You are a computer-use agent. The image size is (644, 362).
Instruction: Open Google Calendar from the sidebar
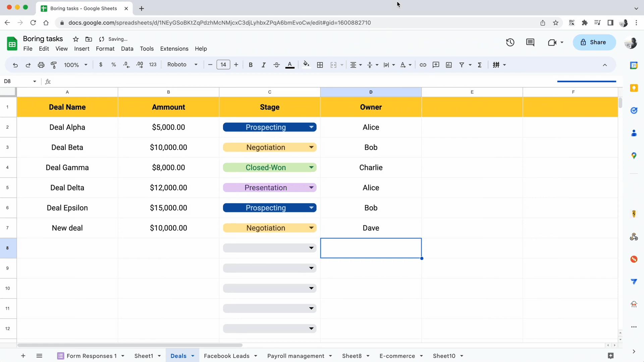pos(634,65)
